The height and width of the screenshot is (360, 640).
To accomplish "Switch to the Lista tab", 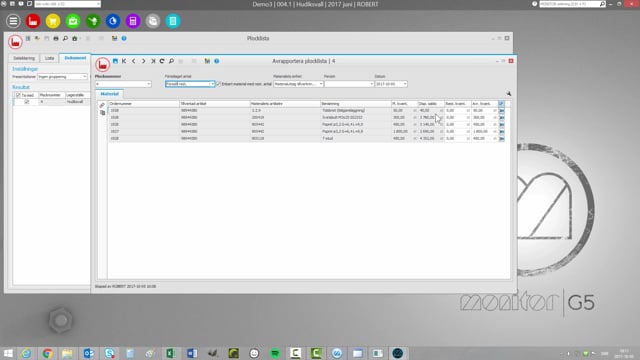I will click(49, 58).
